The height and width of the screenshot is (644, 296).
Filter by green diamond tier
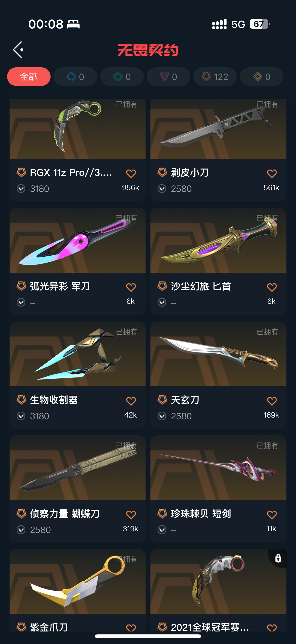coord(122,76)
